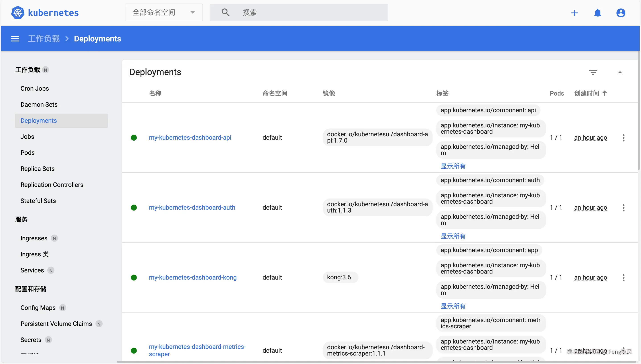Viewport: 641px width, 364px height.
Task: Open the 全部命名空间 namespace dropdown
Action: click(163, 12)
